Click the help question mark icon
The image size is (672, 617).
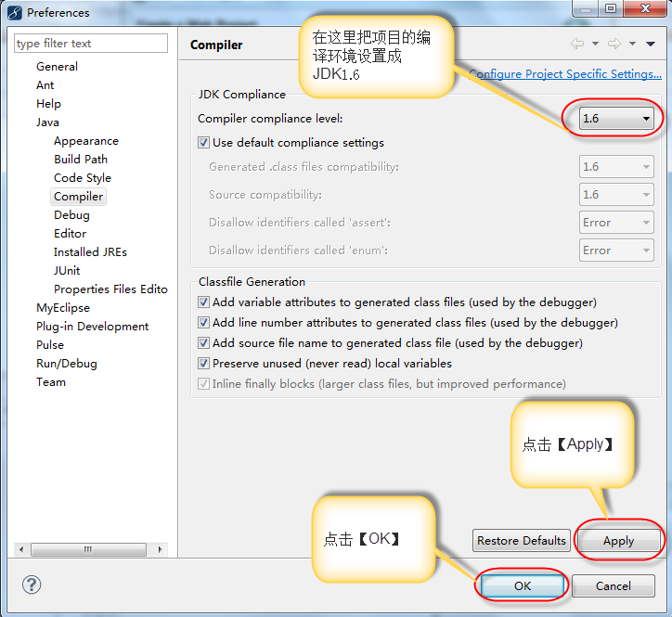[x=32, y=585]
